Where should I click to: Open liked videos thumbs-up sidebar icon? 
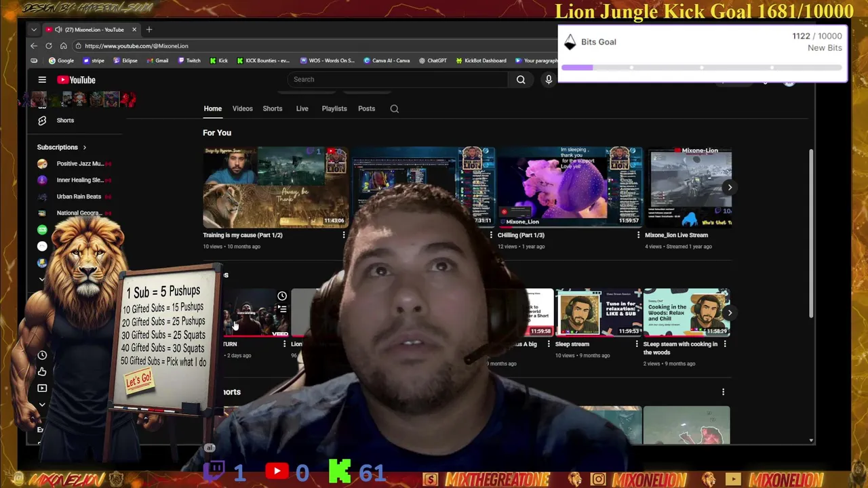(42, 371)
